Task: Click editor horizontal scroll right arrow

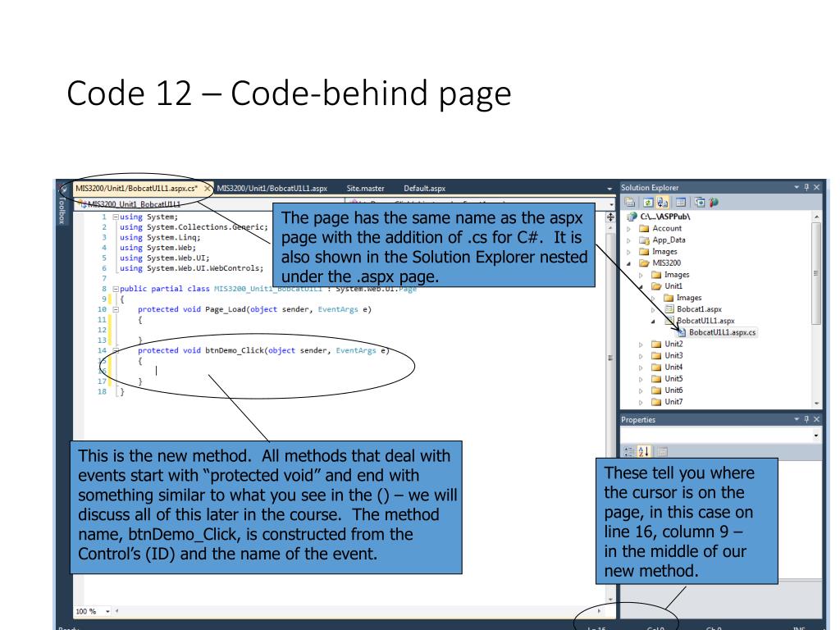Action: point(599,610)
